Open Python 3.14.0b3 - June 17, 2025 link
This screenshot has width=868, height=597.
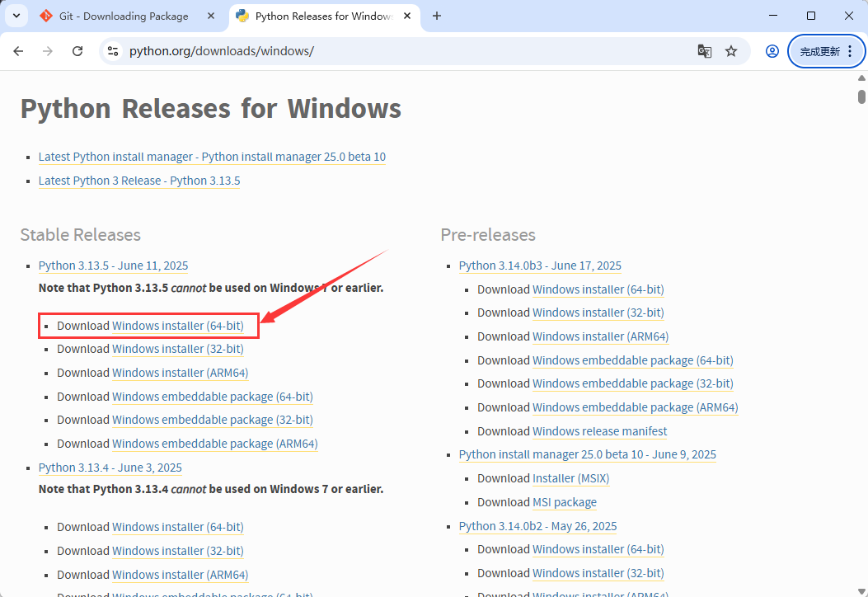click(x=540, y=266)
